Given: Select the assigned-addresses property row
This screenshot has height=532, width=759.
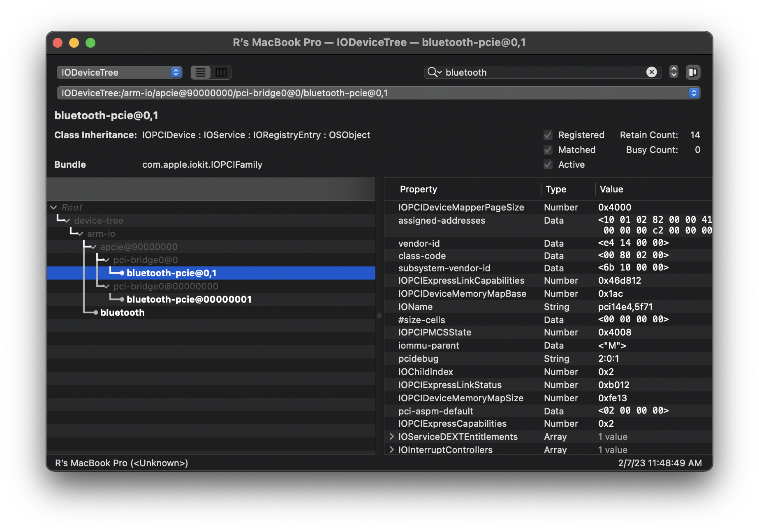Looking at the screenshot, I should (548, 225).
